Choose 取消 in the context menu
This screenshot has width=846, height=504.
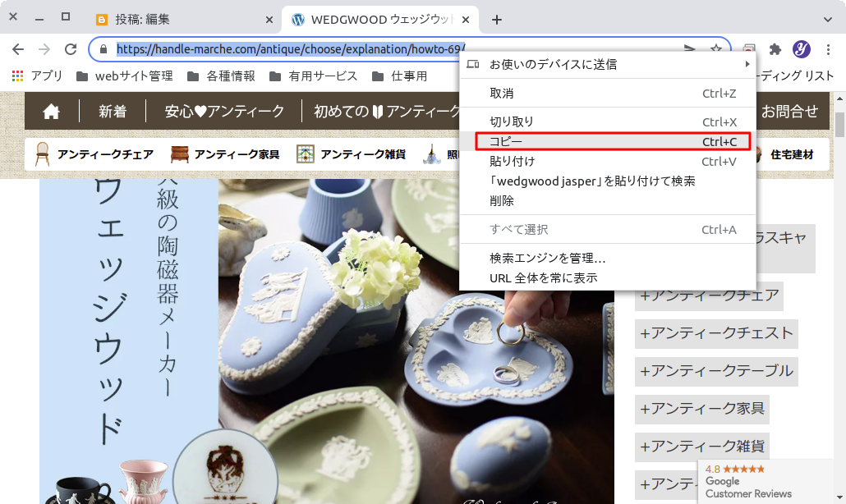pyautogui.click(x=608, y=94)
